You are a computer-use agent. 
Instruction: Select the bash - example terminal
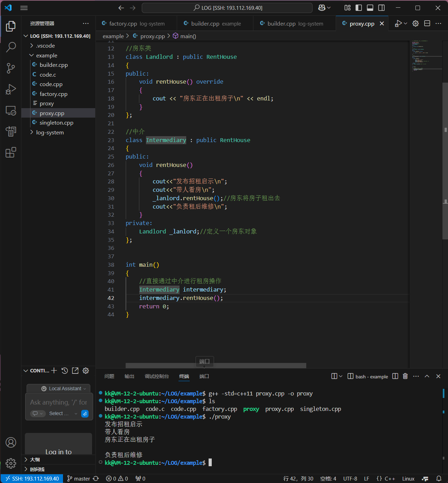coord(368,377)
